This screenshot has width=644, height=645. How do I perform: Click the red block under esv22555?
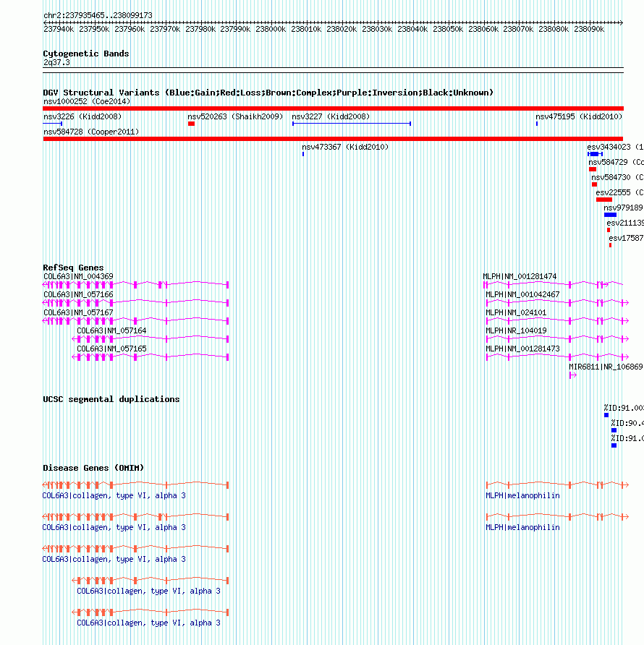coord(604,200)
